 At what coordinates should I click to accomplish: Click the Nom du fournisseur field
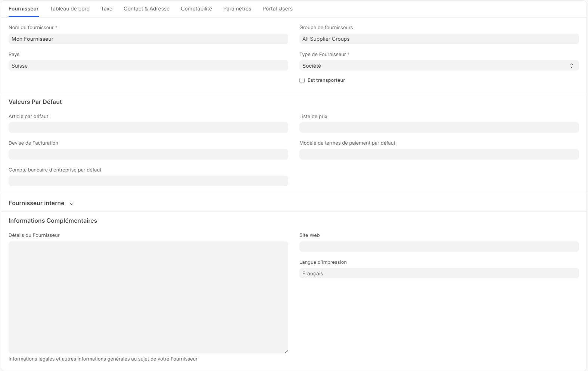pyautogui.click(x=148, y=39)
